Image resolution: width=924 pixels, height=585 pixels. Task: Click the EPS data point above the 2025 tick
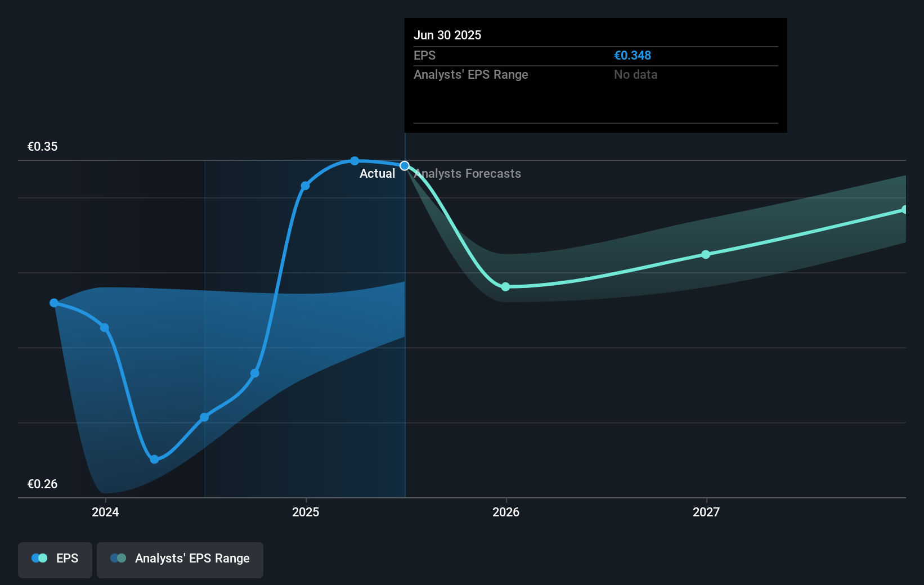pyautogui.click(x=305, y=186)
